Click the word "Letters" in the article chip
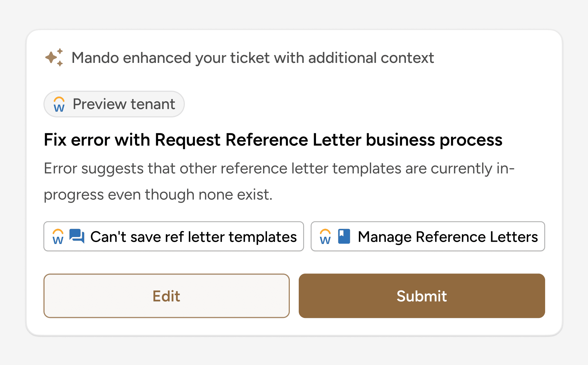The height and width of the screenshot is (365, 588). tap(514, 237)
